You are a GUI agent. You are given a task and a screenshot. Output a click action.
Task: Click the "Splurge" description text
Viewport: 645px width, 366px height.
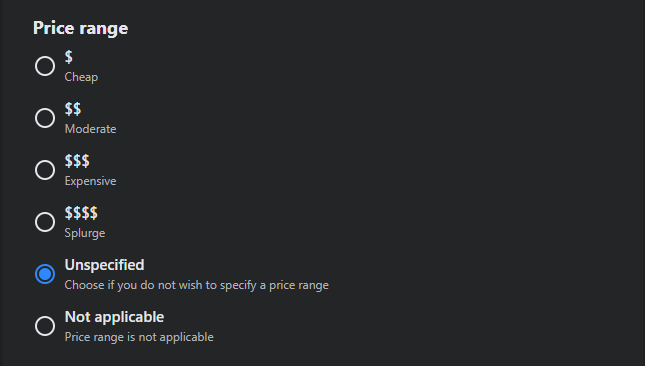point(85,233)
